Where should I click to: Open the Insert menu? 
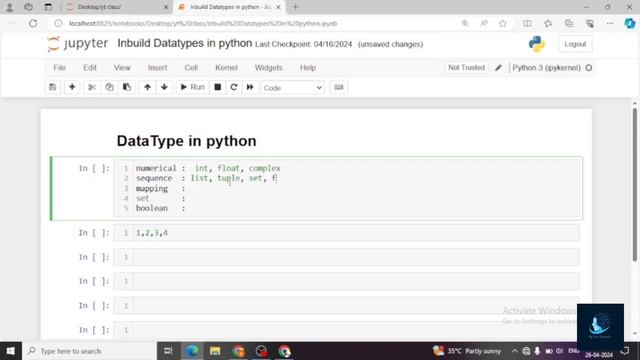158,68
